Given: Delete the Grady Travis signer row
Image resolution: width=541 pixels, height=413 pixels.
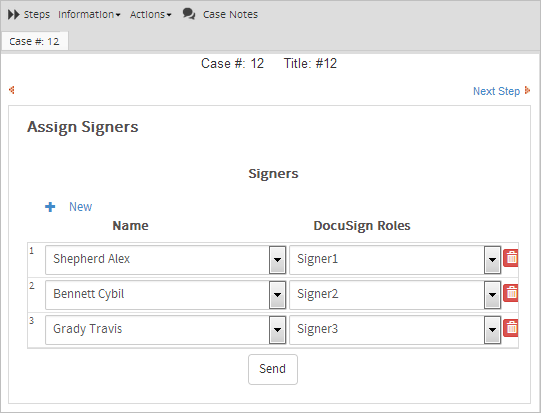Looking at the screenshot, I should tap(511, 328).
